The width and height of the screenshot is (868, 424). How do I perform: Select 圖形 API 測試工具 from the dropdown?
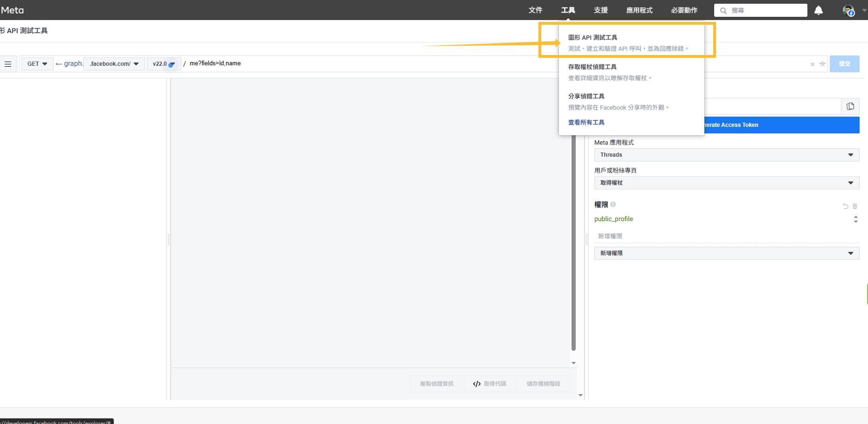(631, 42)
